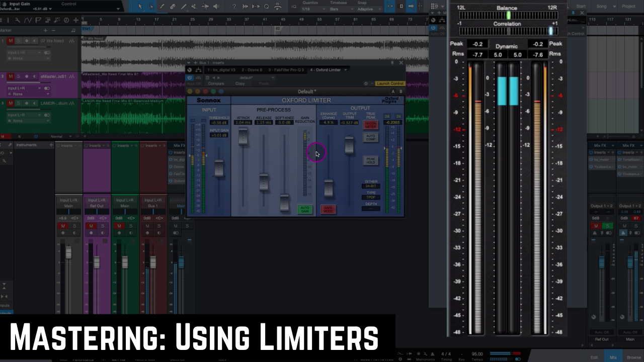Mute the purple eMaster track
Image resolution: width=644 pixels, height=362 pixels.
[x=11, y=76]
